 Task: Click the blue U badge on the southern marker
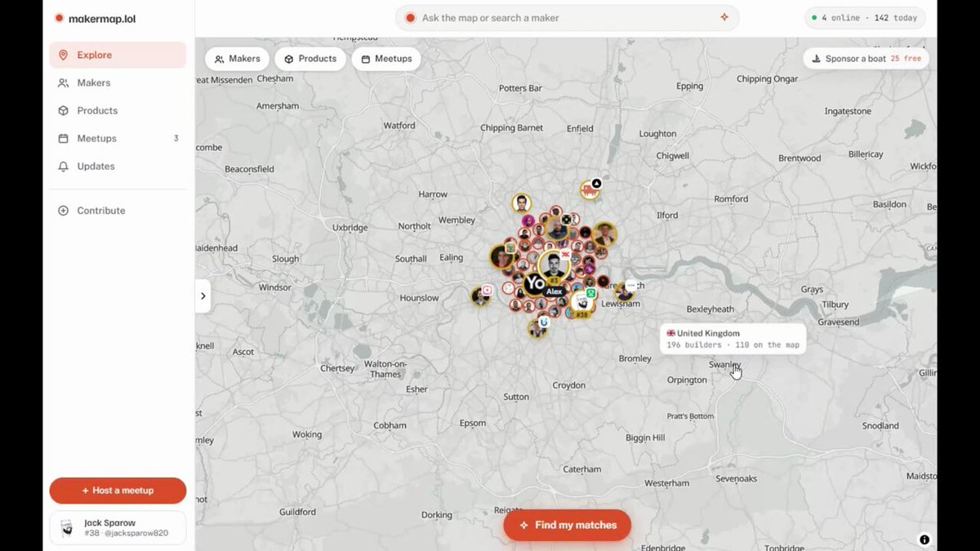(544, 322)
